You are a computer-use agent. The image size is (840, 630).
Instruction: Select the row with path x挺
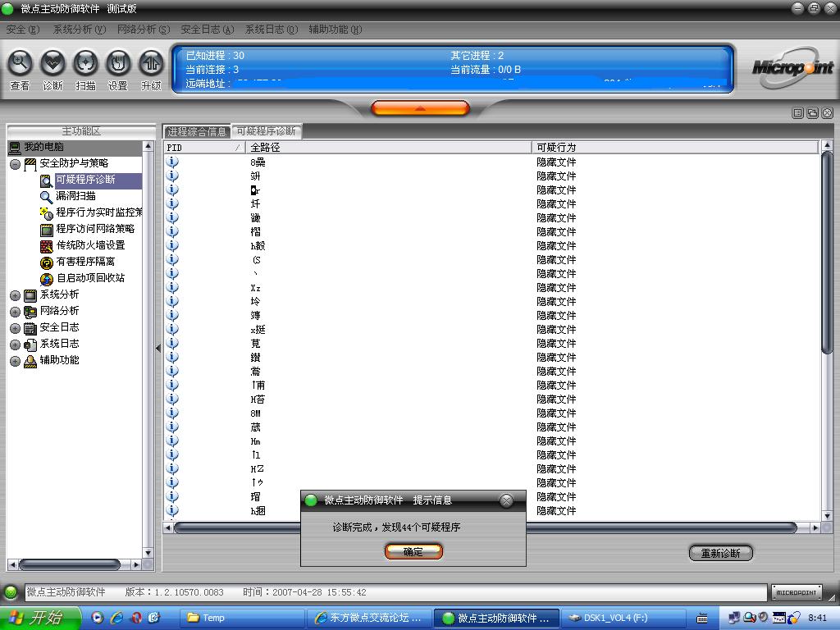coord(491,330)
